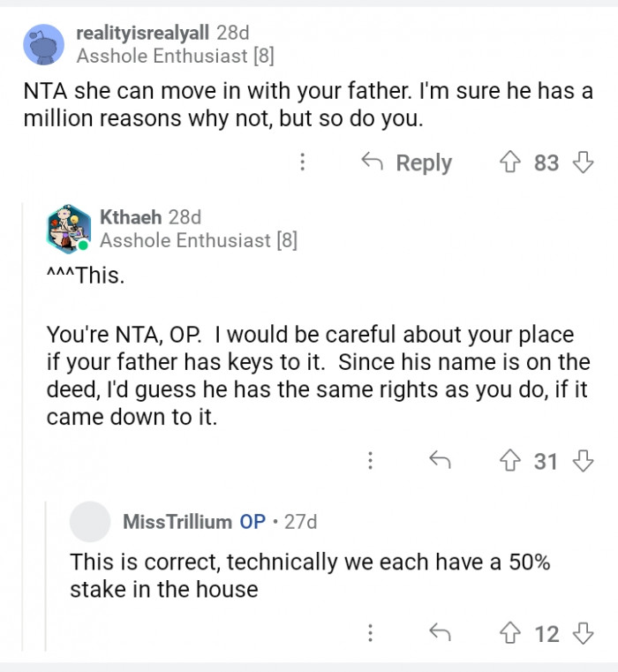Click Kthaeh's avatar image
The height and width of the screenshot is (672, 618).
point(68,228)
